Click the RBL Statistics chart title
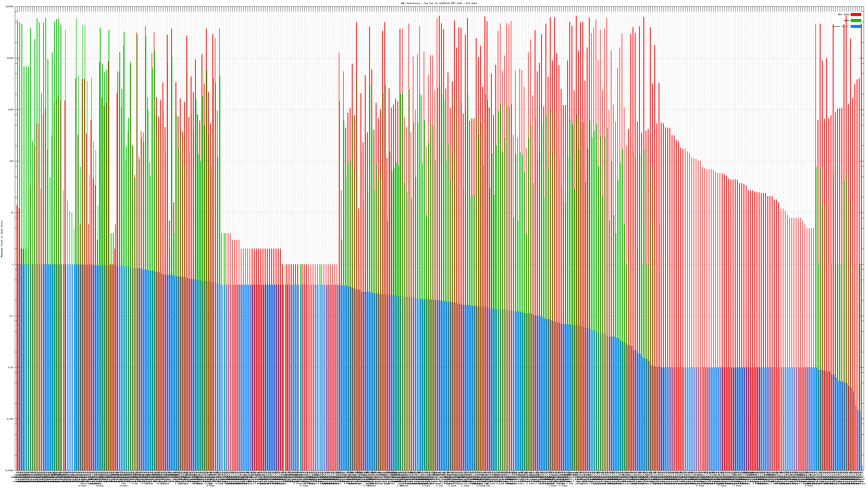 [439, 3]
